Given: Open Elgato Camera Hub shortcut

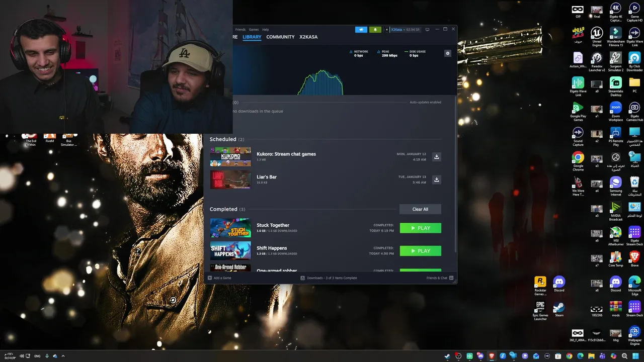Looking at the screenshot, I should [634, 112].
